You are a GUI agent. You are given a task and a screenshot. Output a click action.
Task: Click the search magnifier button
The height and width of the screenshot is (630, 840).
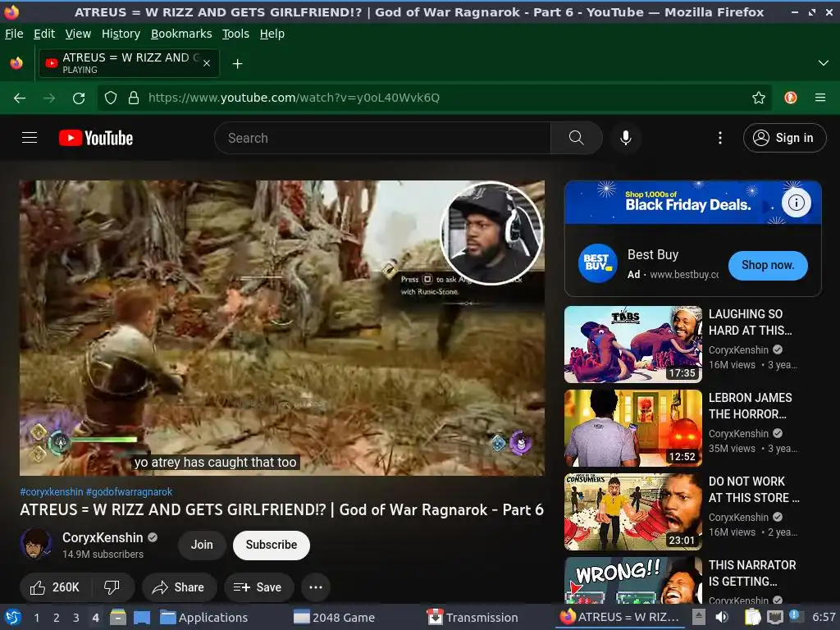coord(577,138)
